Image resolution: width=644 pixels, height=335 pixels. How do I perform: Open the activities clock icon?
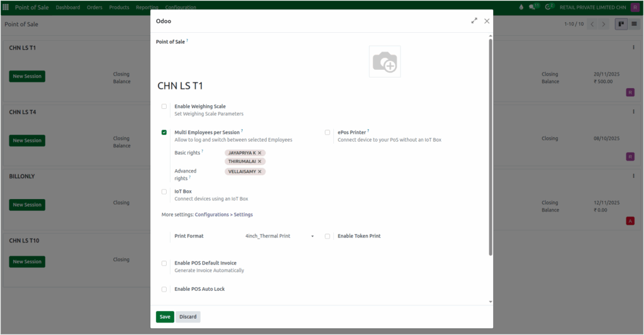(548, 7)
